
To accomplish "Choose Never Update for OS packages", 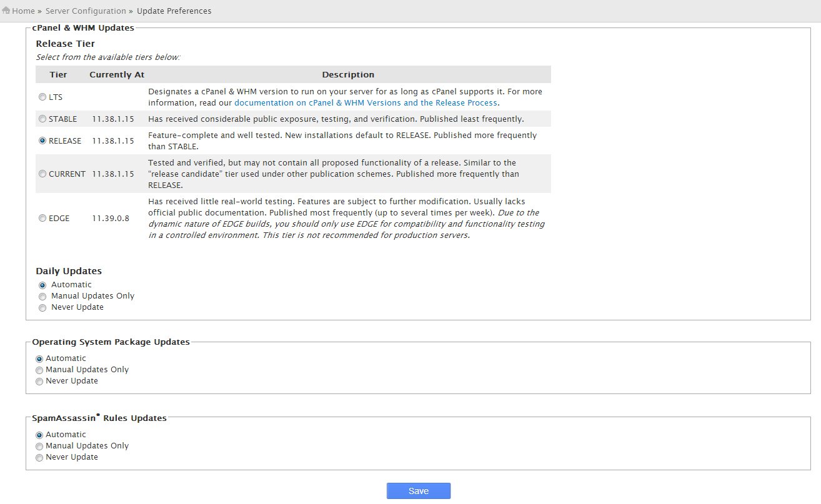I will (x=39, y=381).
